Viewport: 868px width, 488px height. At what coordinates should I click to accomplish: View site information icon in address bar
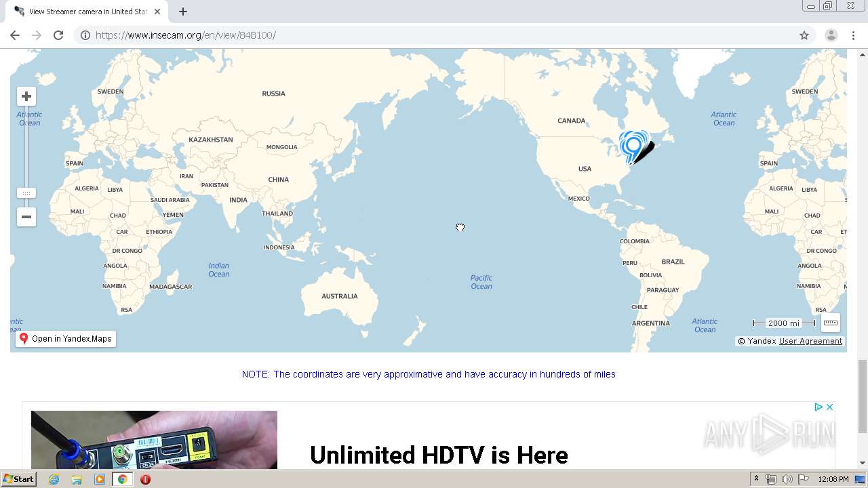pyautogui.click(x=85, y=35)
